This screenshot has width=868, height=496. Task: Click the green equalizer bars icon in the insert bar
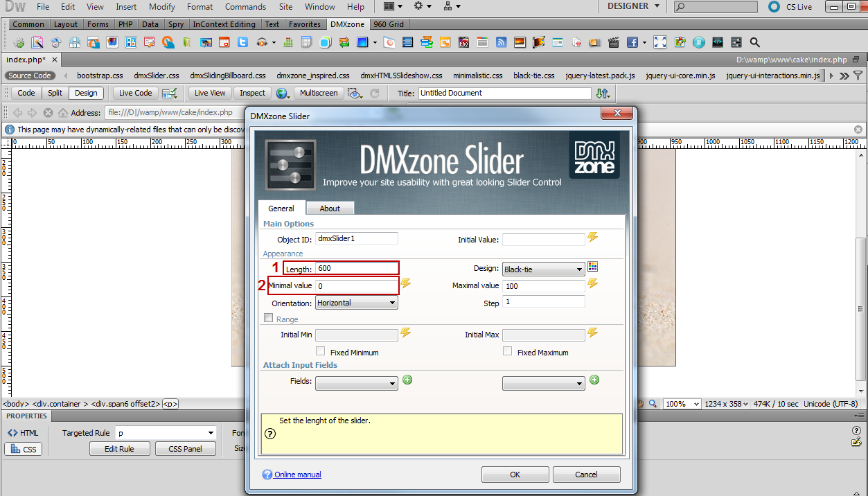(x=288, y=42)
